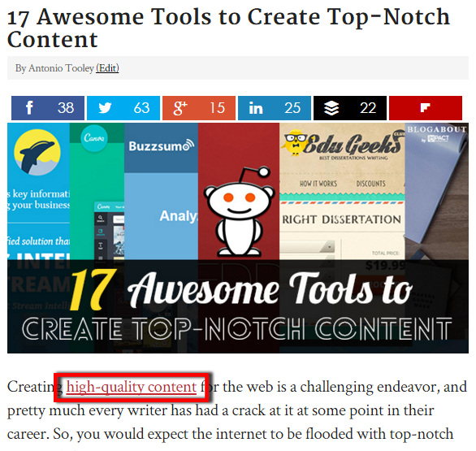Share with the red Flipboard icon
Image resolution: width=476 pixels, height=451 pixels.
[x=426, y=108]
